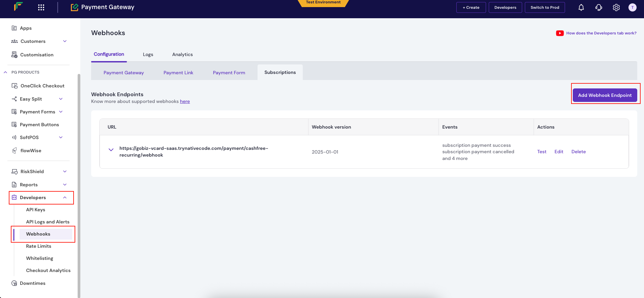Click the RiskShield icon
This screenshot has width=644, height=298.
pos(15,171)
